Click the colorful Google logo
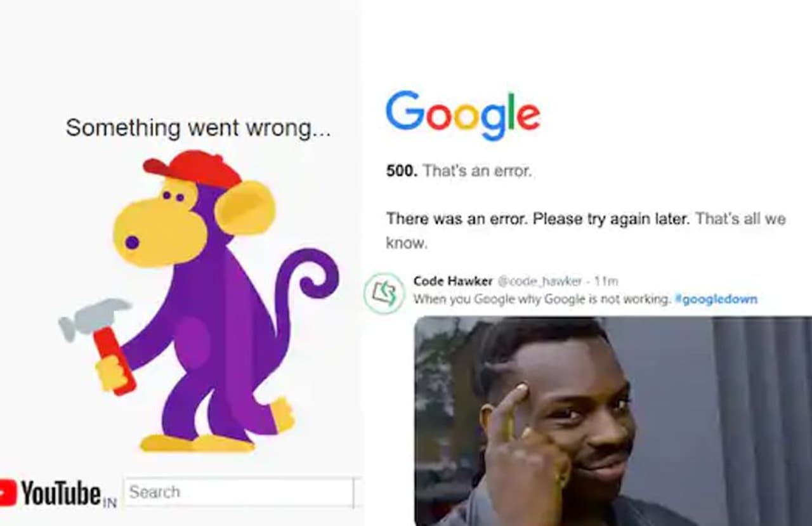Image resolution: width=812 pixels, height=526 pixels. [x=462, y=115]
